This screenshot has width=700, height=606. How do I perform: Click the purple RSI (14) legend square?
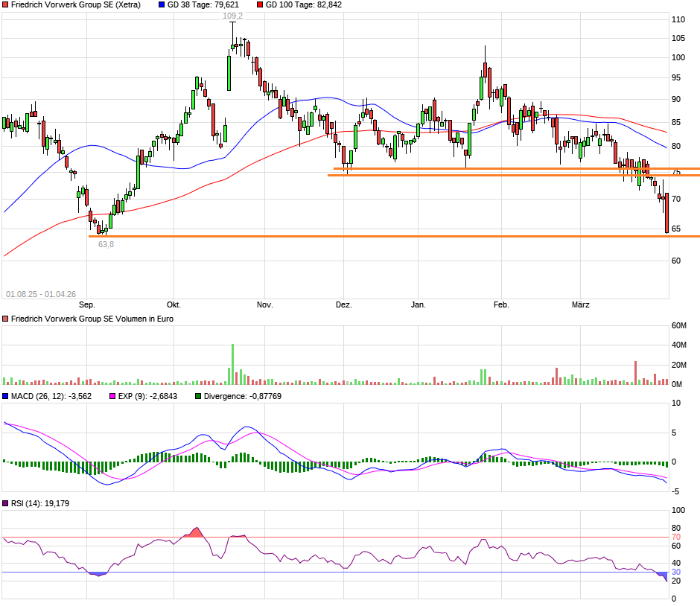[6, 504]
